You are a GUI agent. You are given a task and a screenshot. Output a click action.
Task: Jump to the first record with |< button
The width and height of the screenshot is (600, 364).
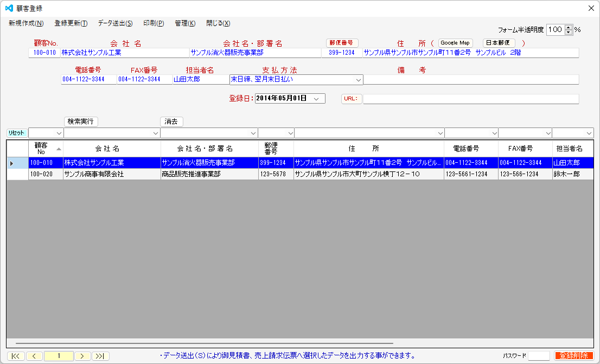coord(16,356)
